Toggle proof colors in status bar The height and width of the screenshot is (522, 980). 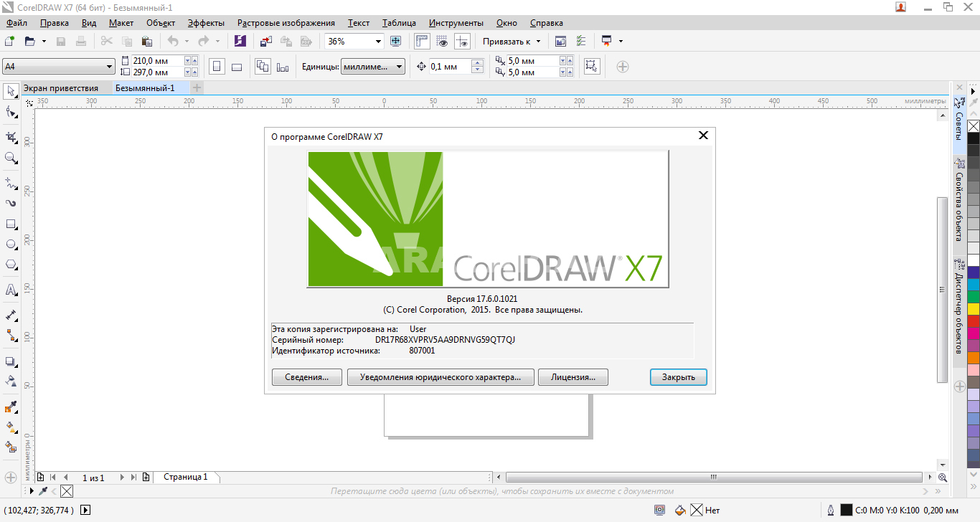(x=659, y=510)
